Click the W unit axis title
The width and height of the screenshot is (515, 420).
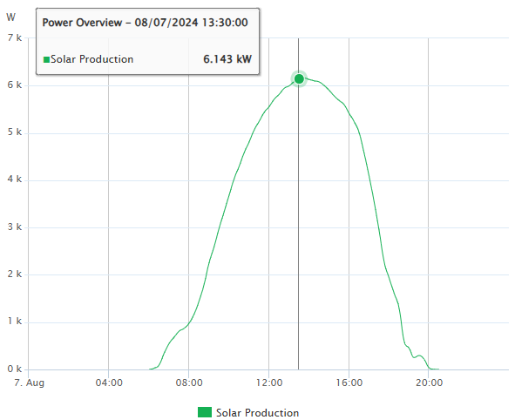(10, 17)
